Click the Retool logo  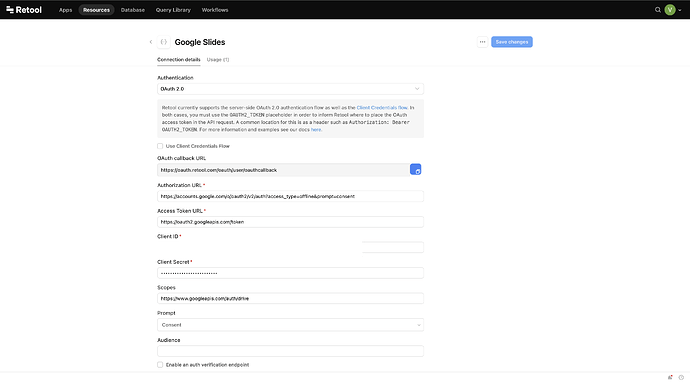coord(24,10)
